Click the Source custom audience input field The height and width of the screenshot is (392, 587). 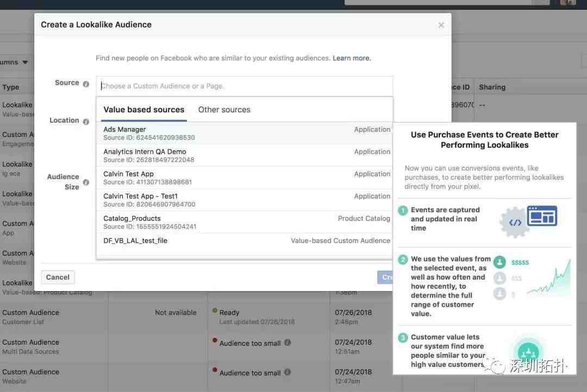245,86
